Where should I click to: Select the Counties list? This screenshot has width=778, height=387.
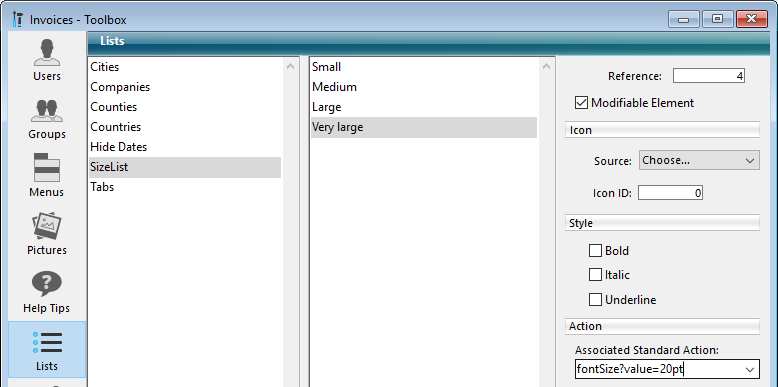point(185,107)
